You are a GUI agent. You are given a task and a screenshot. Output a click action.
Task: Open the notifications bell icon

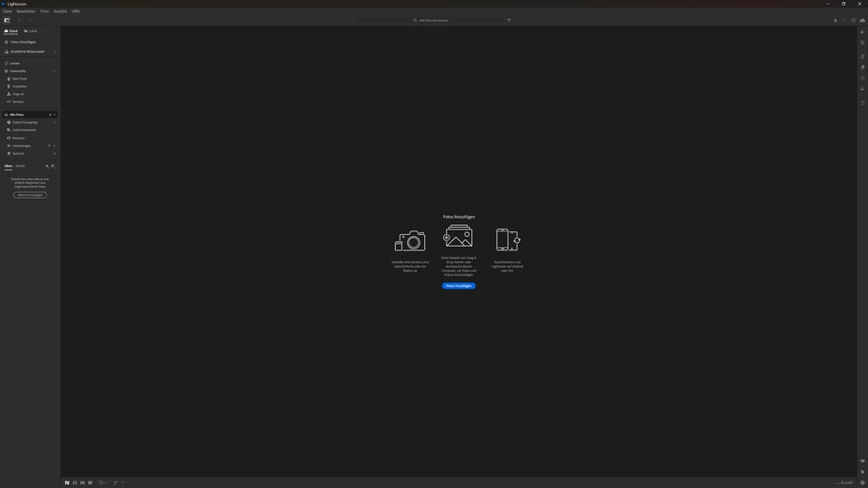pos(835,21)
